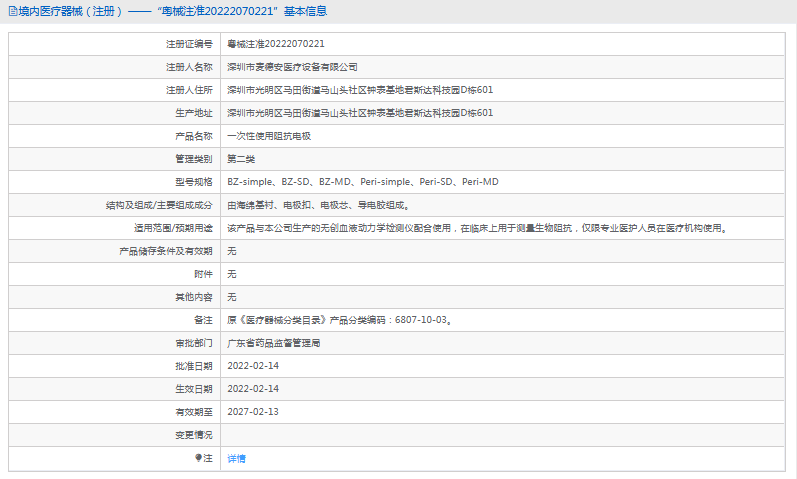The image size is (797, 479).
Task: Select 无 in the 其他内容 row
Action: pos(232,297)
